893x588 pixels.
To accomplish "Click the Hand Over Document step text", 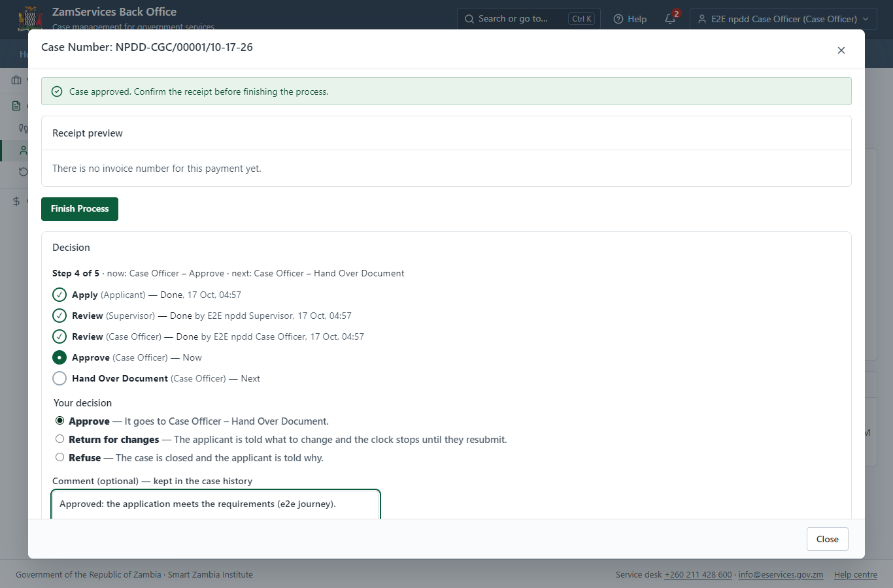I will [x=166, y=378].
